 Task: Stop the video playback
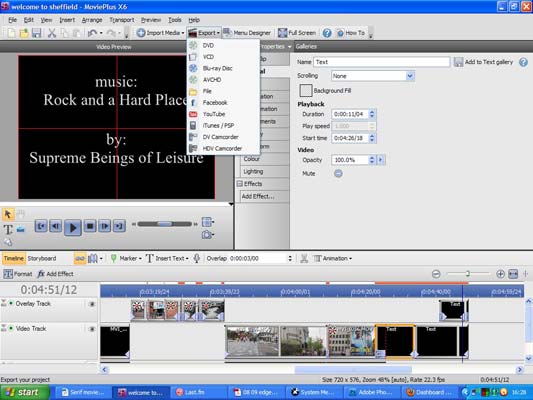point(90,226)
